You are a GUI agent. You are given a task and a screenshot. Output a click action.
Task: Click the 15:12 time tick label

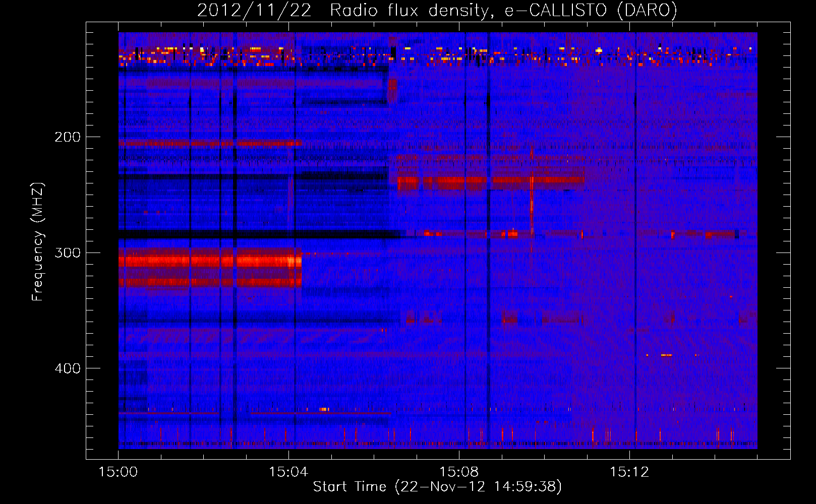click(629, 472)
